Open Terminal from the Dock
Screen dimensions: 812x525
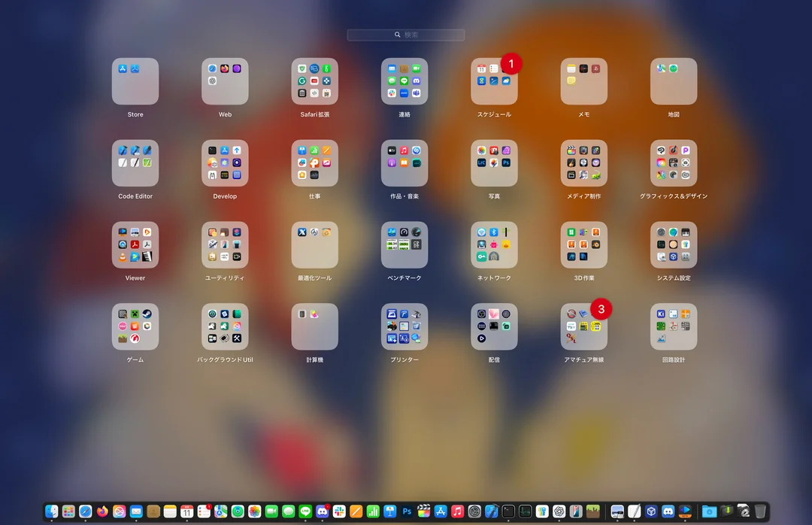(x=508, y=511)
